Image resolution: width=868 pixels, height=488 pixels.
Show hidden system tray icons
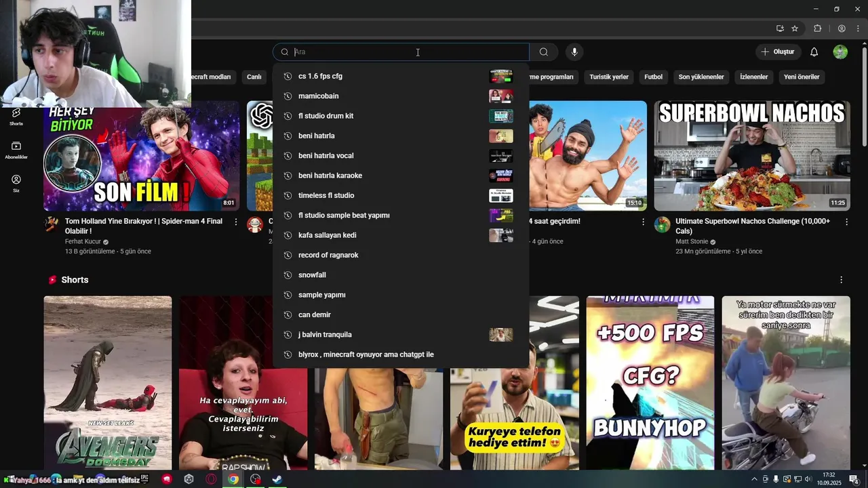tap(754, 479)
